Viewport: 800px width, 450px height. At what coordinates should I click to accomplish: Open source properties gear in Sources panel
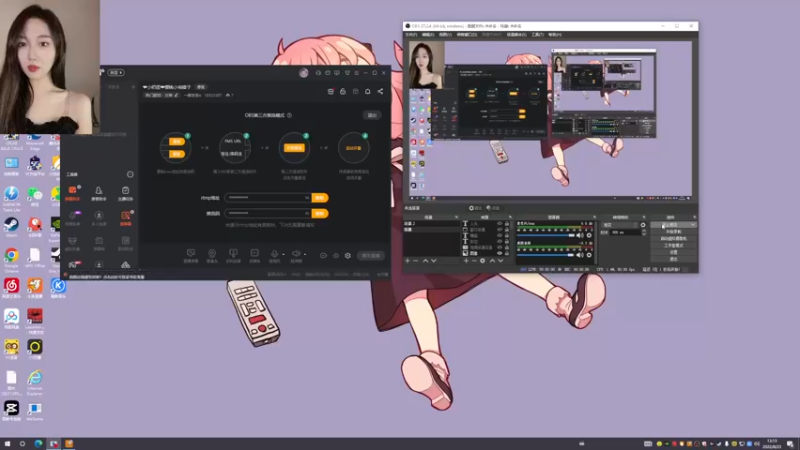483,261
